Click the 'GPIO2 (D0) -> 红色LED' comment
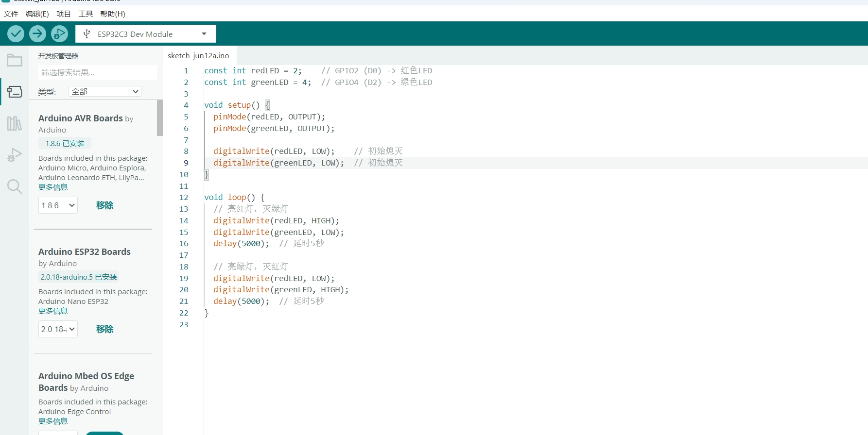The height and width of the screenshot is (435, 868). click(x=377, y=71)
